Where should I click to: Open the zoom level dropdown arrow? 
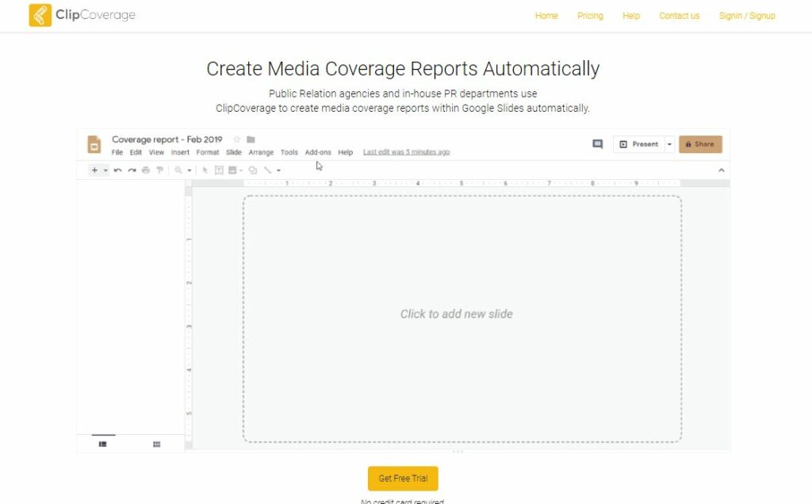point(190,170)
